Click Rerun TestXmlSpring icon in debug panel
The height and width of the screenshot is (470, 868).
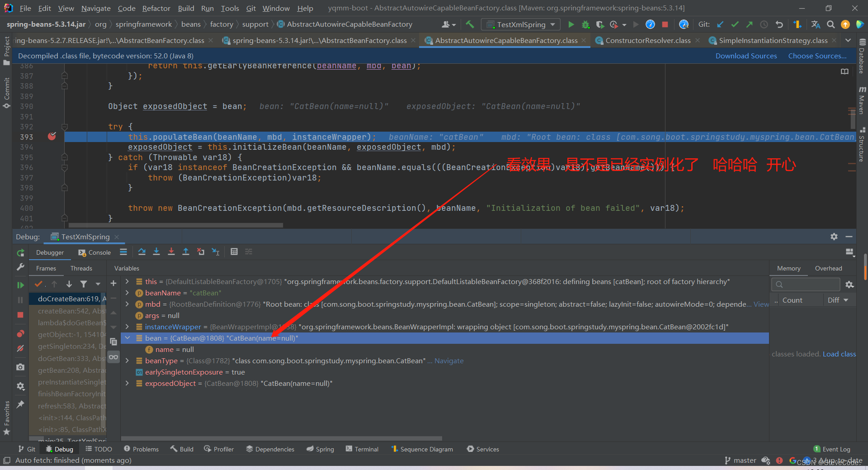click(x=20, y=252)
